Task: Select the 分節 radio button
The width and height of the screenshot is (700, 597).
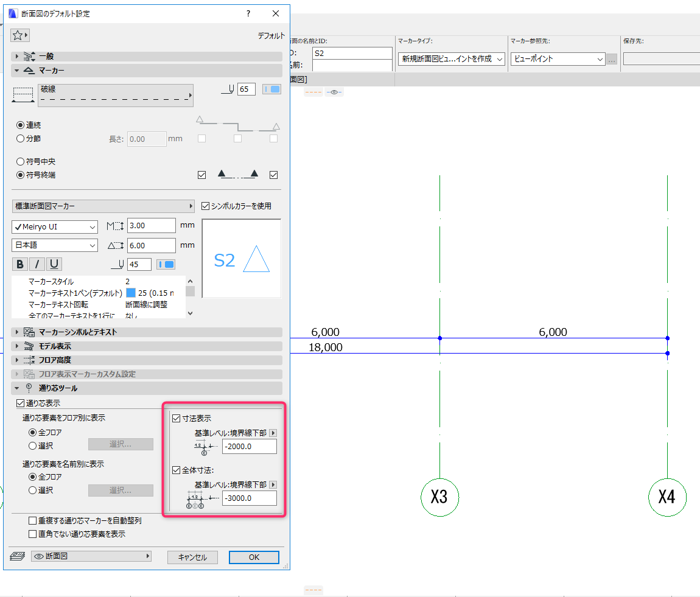Action: [x=20, y=138]
